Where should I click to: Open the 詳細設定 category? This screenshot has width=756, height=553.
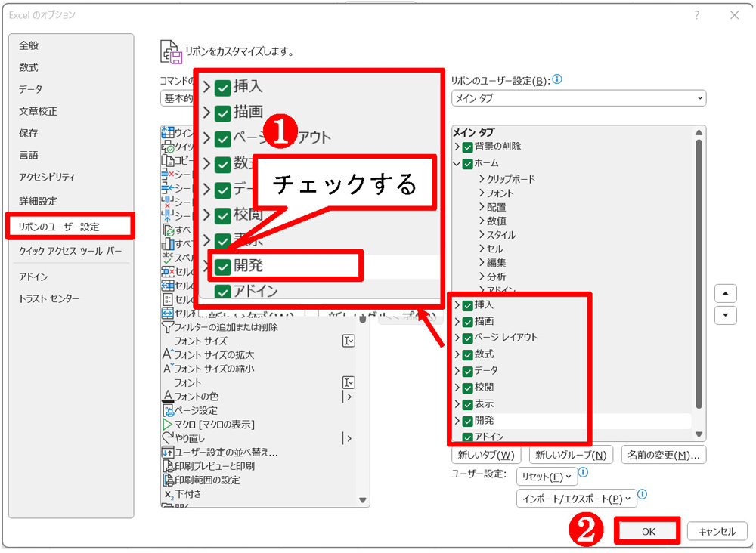point(38,202)
